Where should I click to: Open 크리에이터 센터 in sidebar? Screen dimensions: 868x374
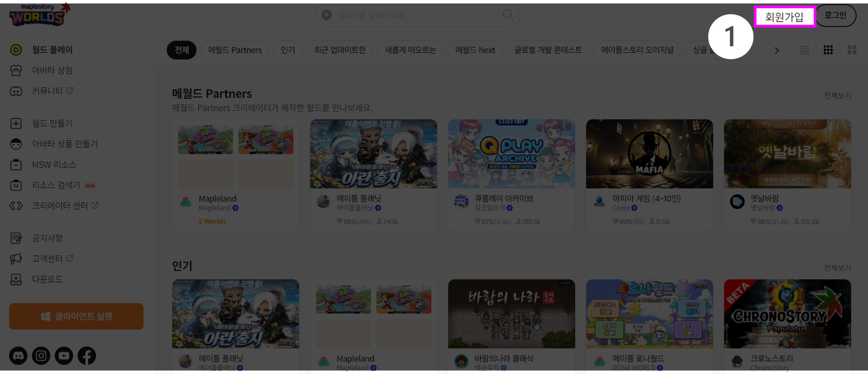pos(60,205)
